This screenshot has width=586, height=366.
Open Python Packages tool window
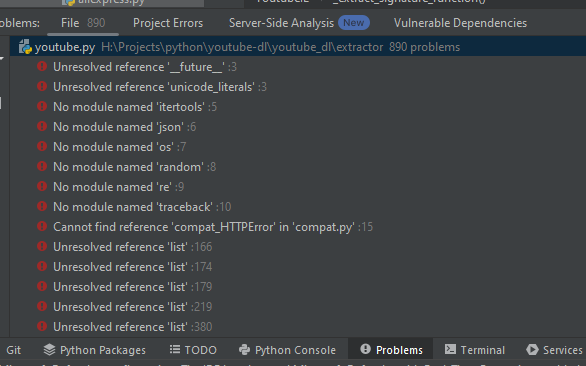point(95,350)
